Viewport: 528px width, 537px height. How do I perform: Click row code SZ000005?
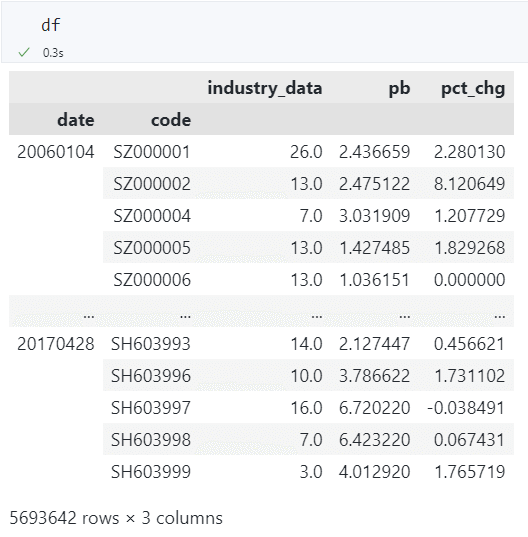pos(152,248)
